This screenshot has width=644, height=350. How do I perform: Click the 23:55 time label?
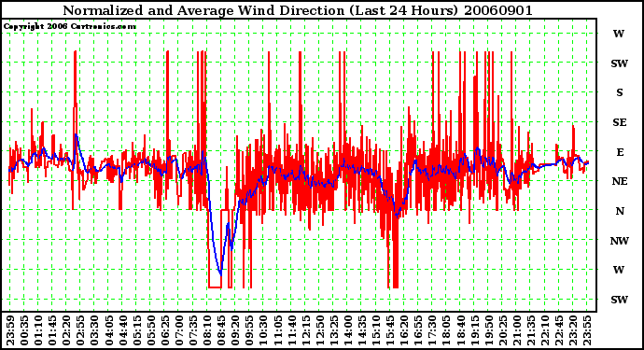pos(587,330)
